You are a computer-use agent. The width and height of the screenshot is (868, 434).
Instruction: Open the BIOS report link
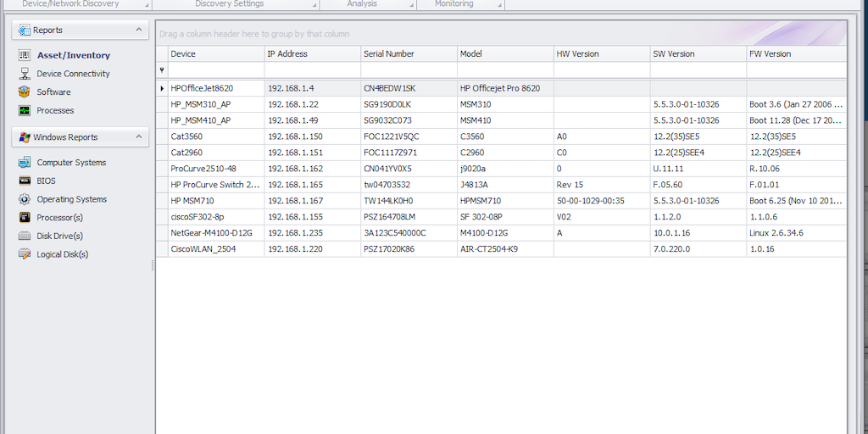click(x=46, y=181)
